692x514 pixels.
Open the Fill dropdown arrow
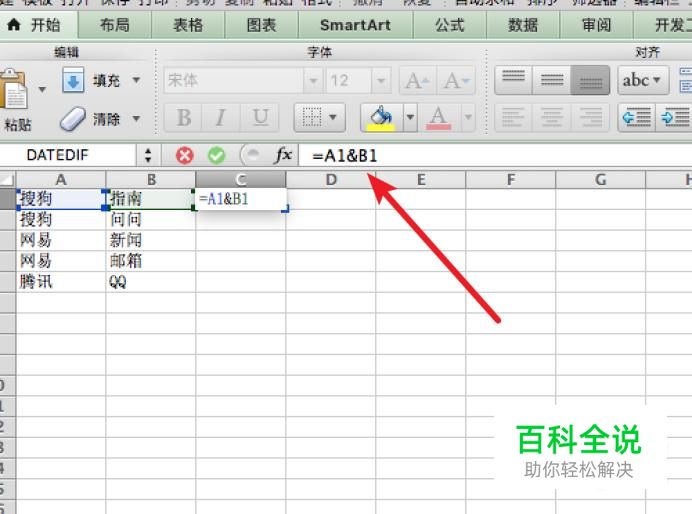(x=136, y=80)
